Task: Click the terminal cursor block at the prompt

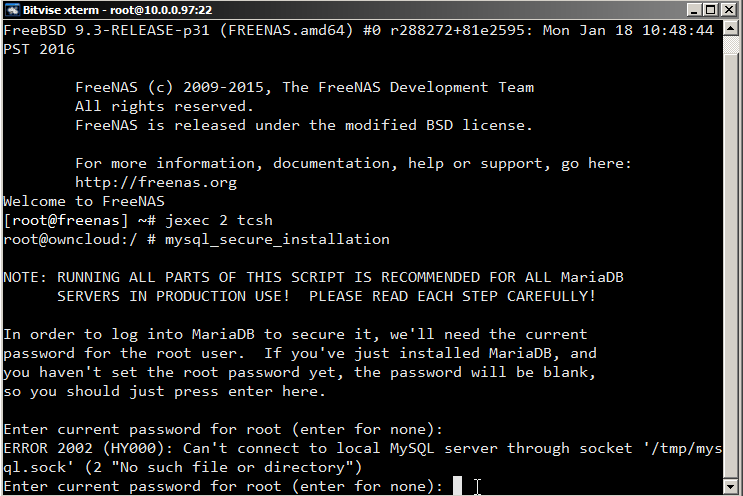Action: (457, 486)
